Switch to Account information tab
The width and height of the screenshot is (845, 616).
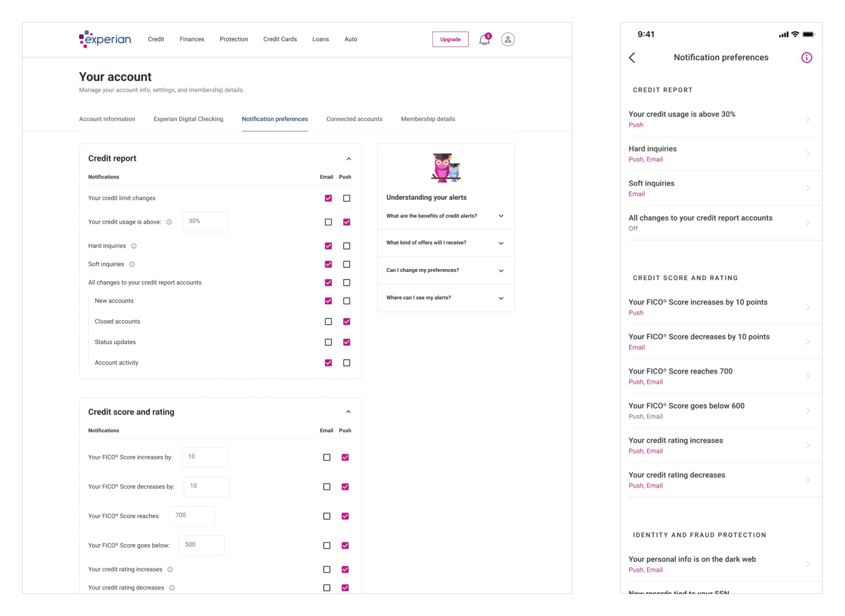point(107,119)
